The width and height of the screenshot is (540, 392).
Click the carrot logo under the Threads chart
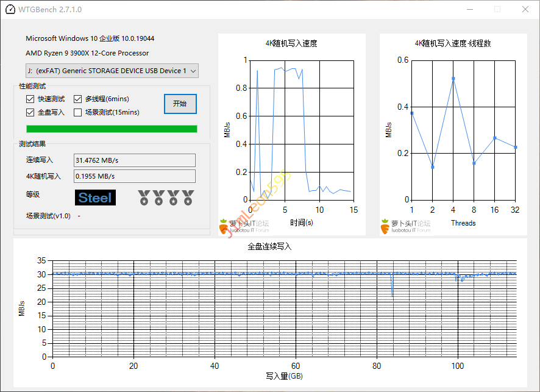(385, 226)
